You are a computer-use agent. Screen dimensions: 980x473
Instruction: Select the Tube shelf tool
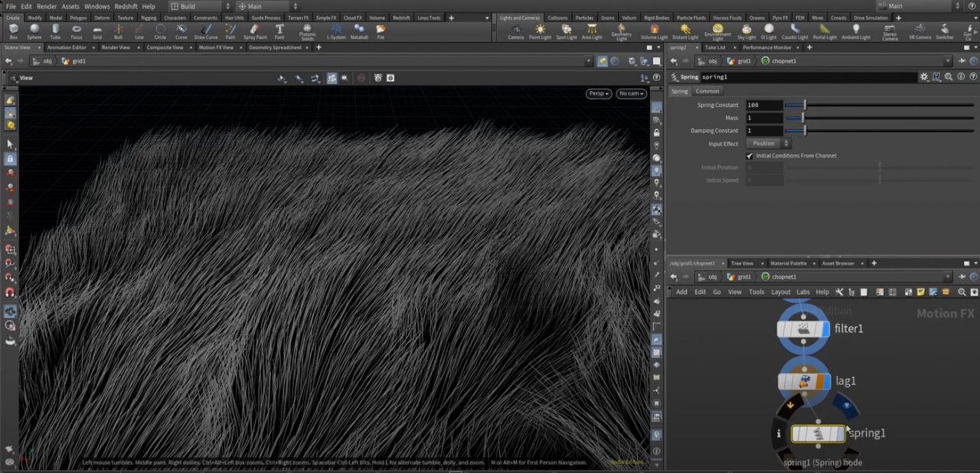pos(55,31)
